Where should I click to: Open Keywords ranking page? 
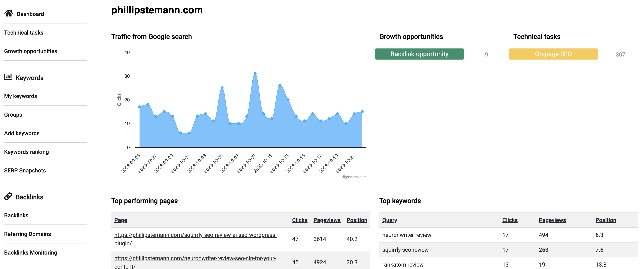click(26, 152)
